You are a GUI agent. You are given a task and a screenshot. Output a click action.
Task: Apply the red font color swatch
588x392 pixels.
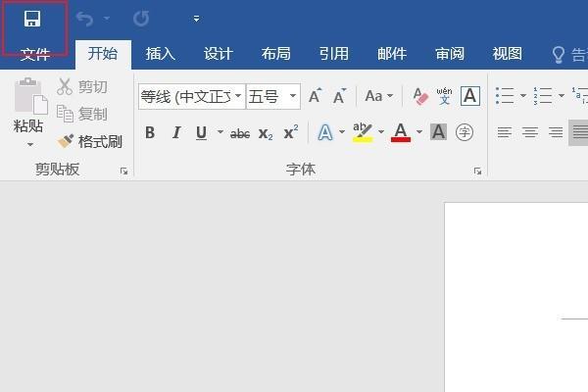point(401,132)
